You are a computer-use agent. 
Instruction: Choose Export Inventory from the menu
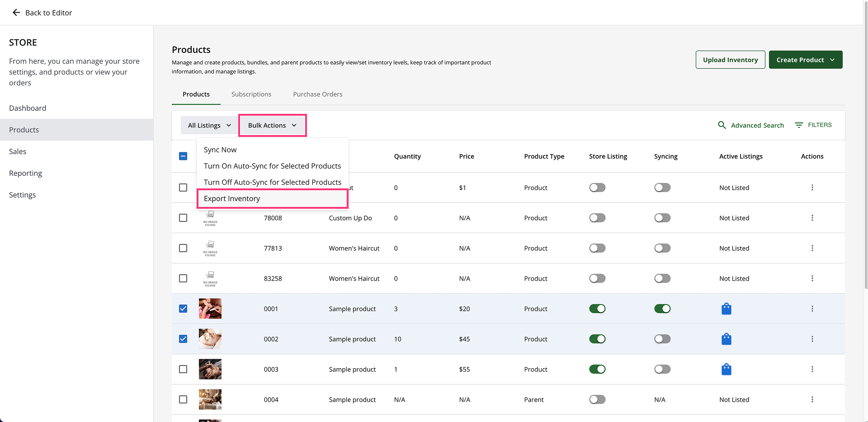[232, 198]
